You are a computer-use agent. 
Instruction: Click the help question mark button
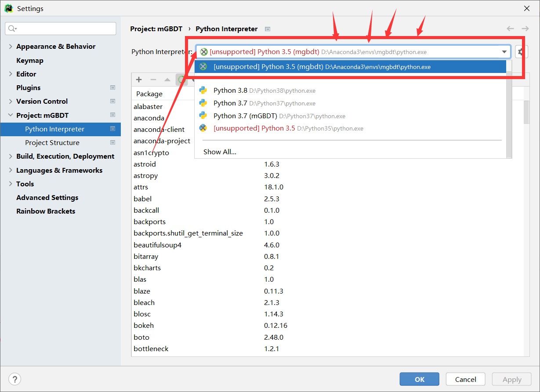(x=14, y=379)
